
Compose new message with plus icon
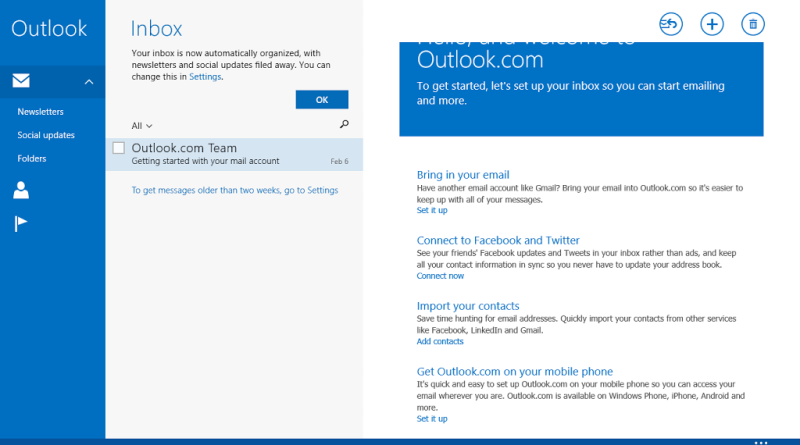pos(712,24)
